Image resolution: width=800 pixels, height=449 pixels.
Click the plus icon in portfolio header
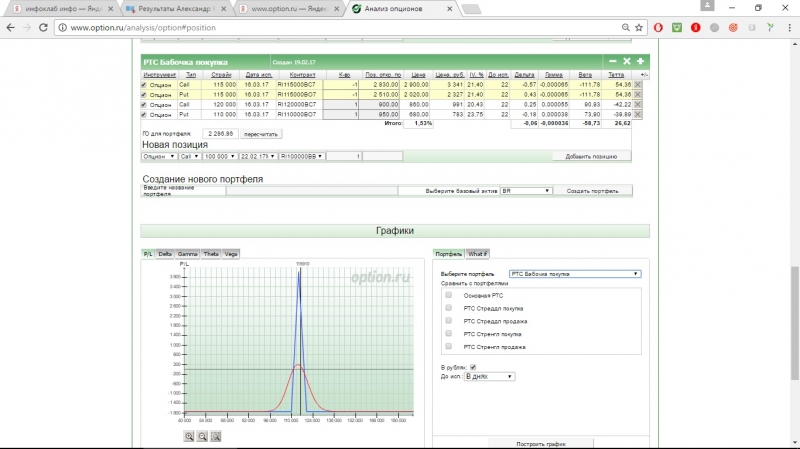coord(639,62)
